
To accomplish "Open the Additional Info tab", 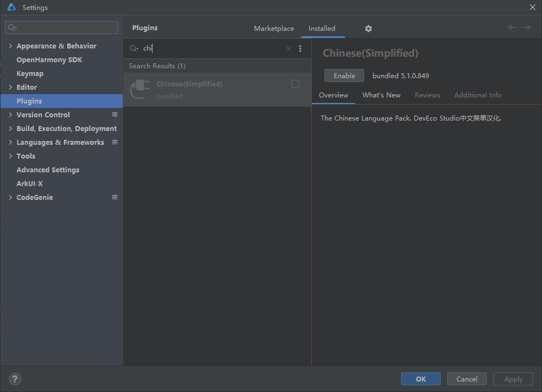I will [x=478, y=95].
